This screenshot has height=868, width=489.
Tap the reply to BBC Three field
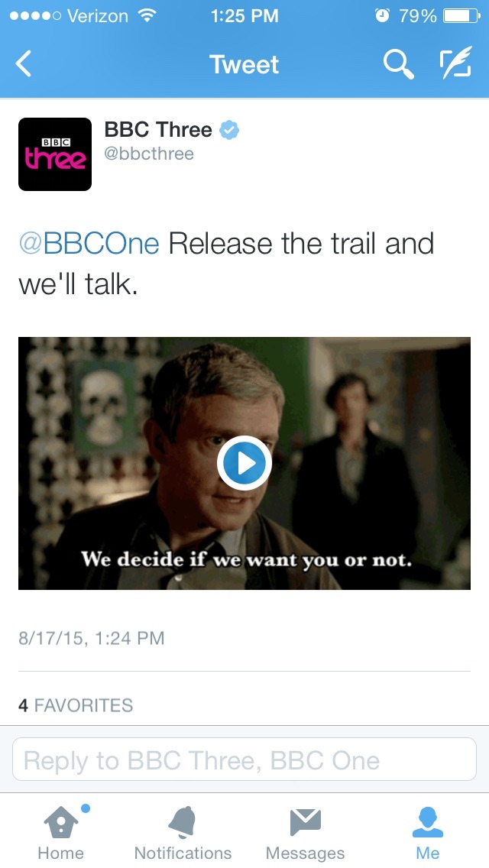[x=244, y=759]
